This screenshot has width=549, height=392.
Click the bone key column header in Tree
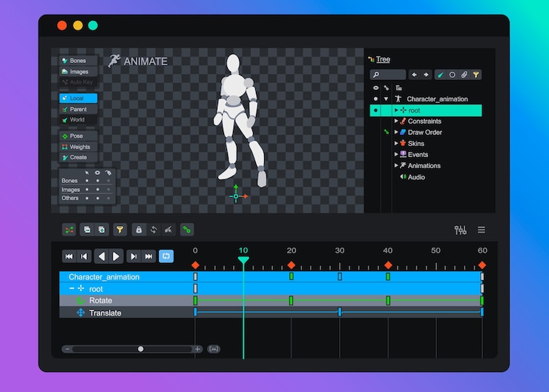[x=387, y=87]
